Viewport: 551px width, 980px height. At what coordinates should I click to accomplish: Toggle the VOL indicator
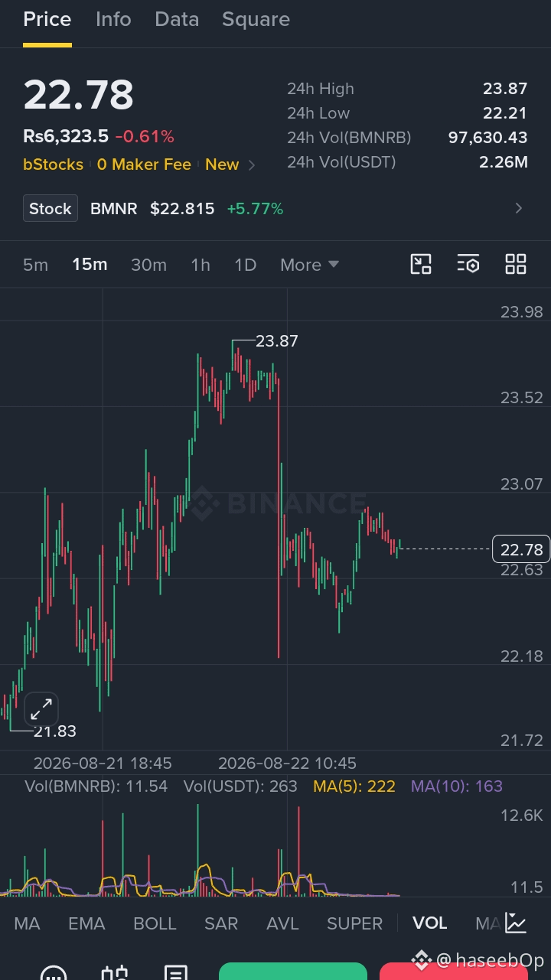click(x=429, y=923)
